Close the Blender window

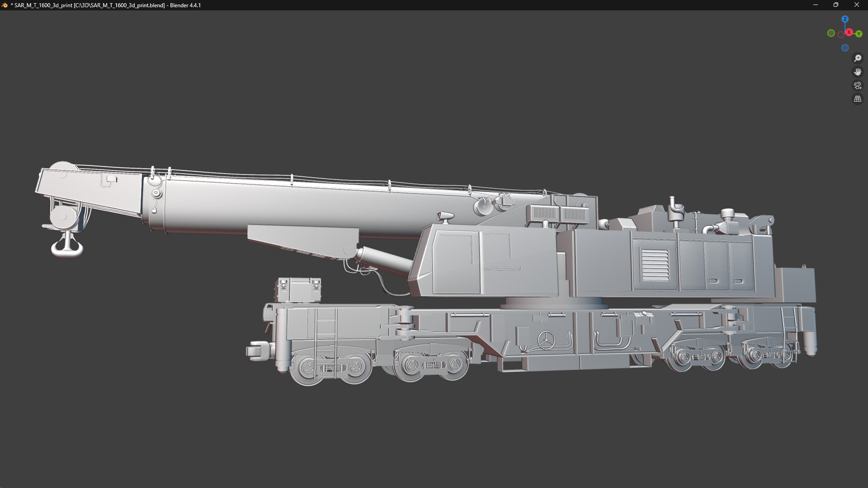[x=856, y=5]
